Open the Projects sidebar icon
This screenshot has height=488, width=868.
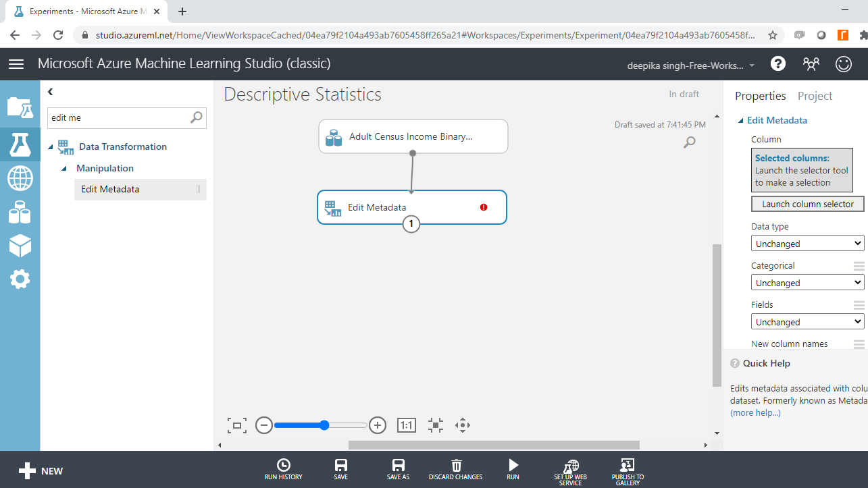(20, 107)
